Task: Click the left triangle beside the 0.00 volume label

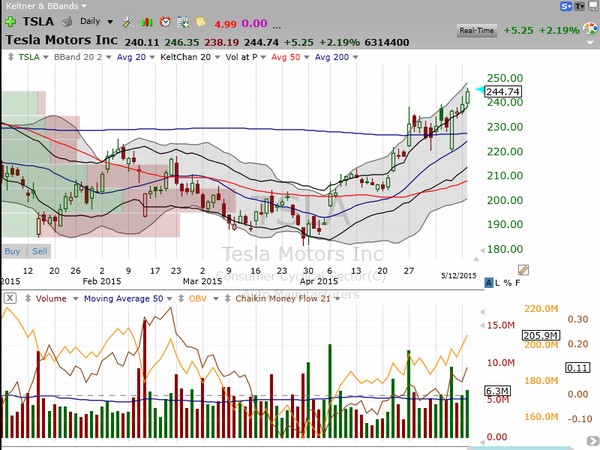Action: coord(482,442)
